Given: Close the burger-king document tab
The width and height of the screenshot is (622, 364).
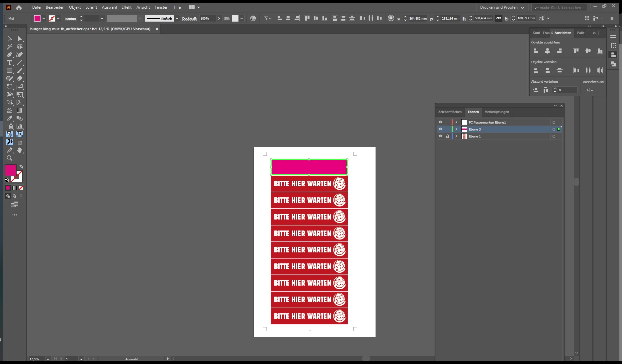Looking at the screenshot, I should click(x=157, y=29).
